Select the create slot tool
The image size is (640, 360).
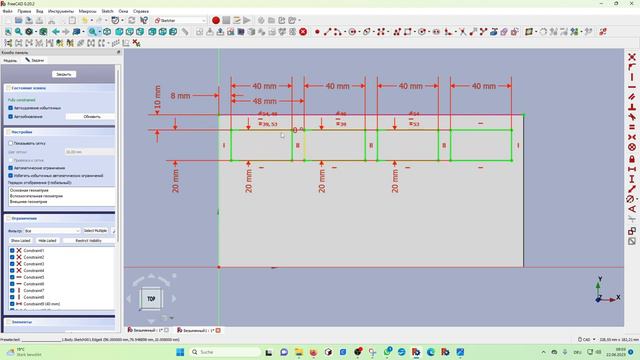pyautogui.click(x=436, y=31)
